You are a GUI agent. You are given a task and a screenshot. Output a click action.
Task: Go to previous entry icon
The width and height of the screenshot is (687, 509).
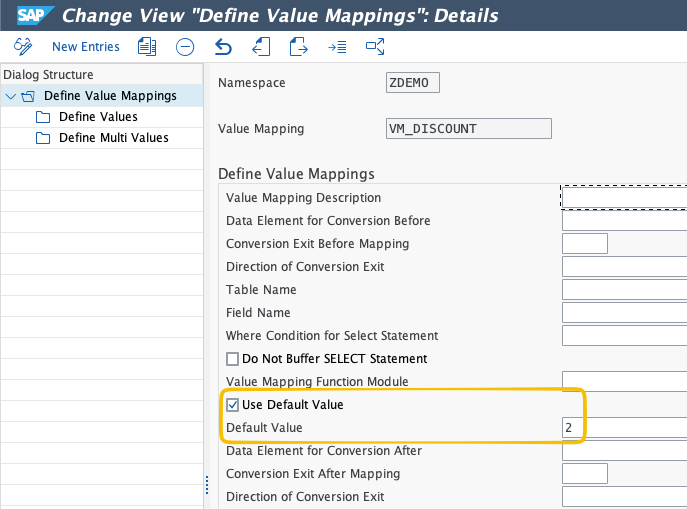coord(261,46)
